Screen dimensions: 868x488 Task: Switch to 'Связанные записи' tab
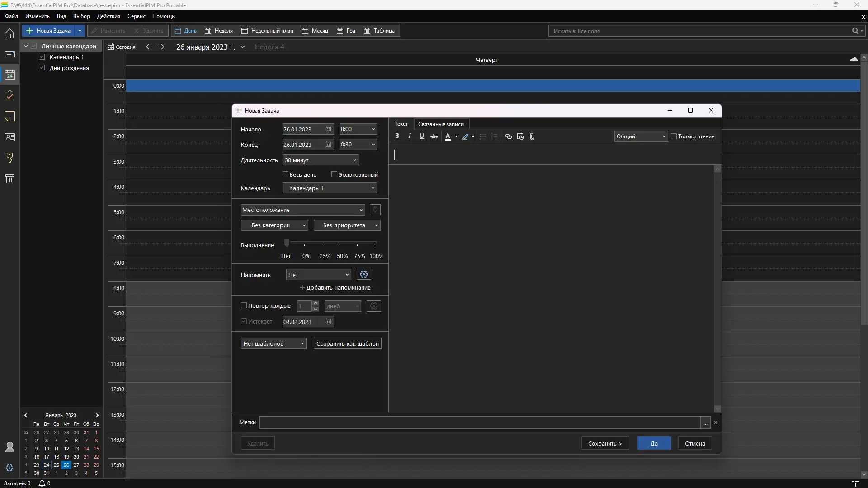(441, 124)
